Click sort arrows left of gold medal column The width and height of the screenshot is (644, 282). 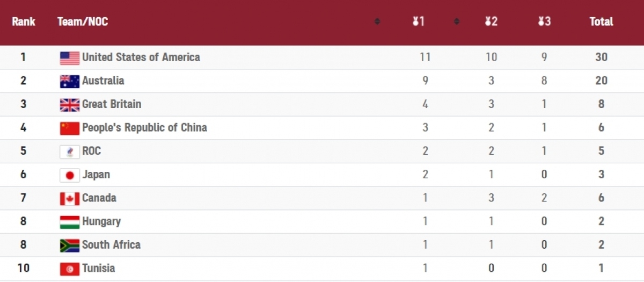coord(377,21)
